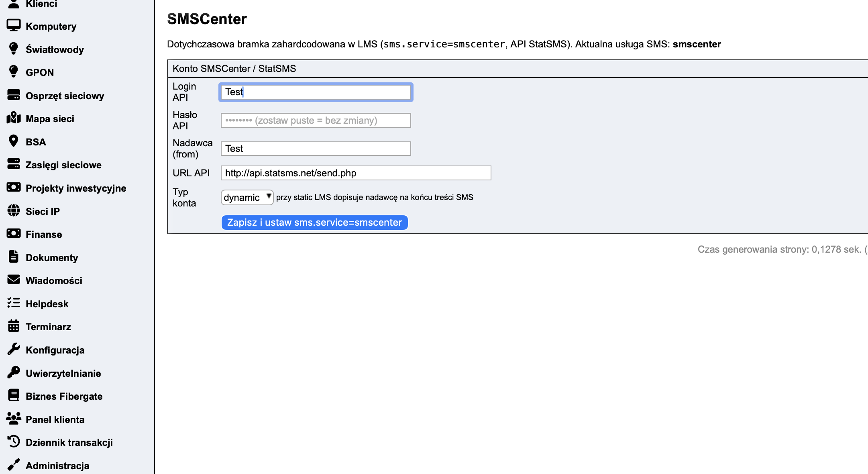This screenshot has height=474, width=868.
Task: Open Biznes Fibergate label
Action: (64, 396)
